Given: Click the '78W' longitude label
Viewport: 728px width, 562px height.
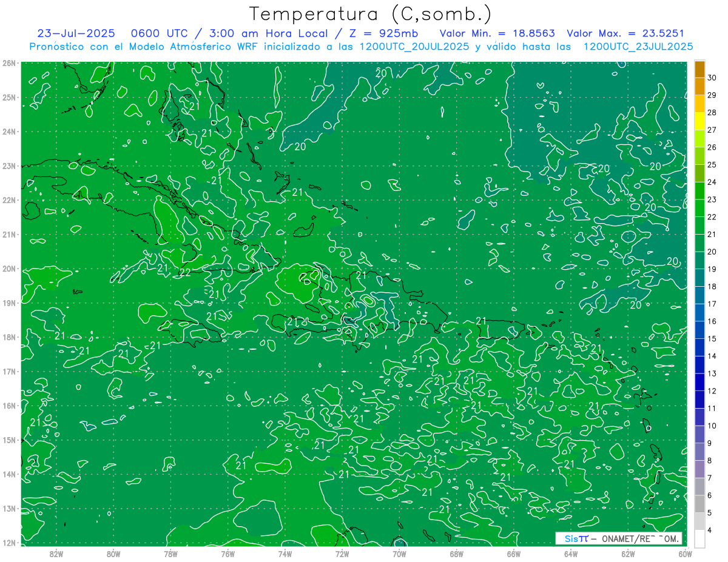Looking at the screenshot, I should (x=170, y=554).
